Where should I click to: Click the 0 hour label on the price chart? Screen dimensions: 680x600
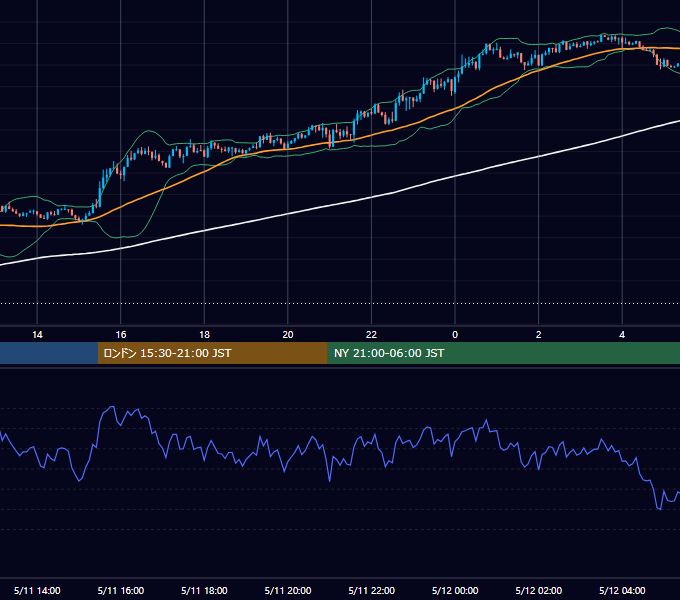(x=455, y=335)
